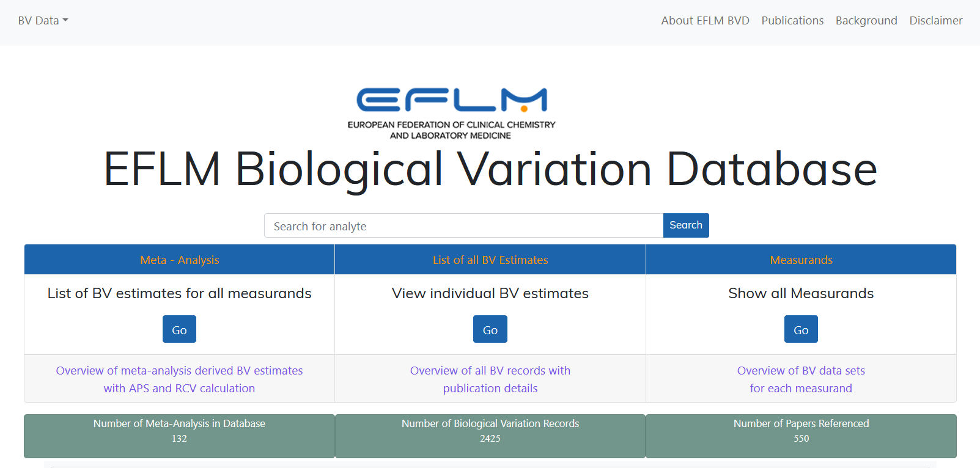Click the EFLM logo image
Screen dimensions: 980x468
[451, 114]
